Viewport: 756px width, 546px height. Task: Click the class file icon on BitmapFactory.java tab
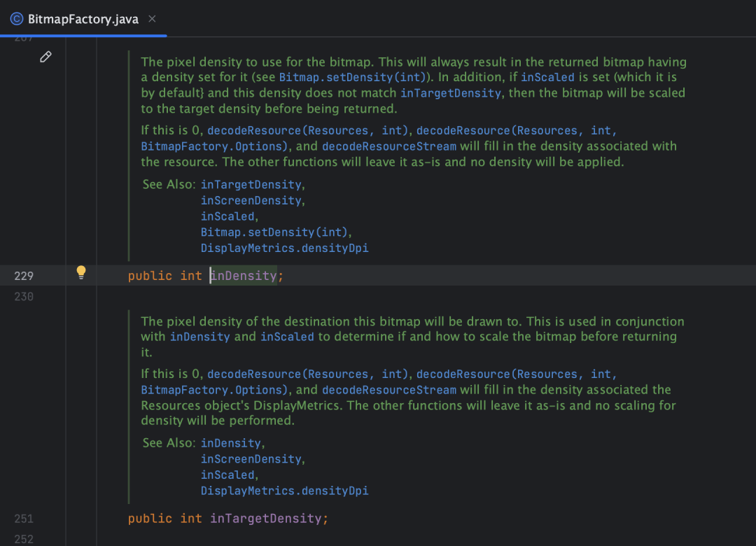tap(17, 19)
